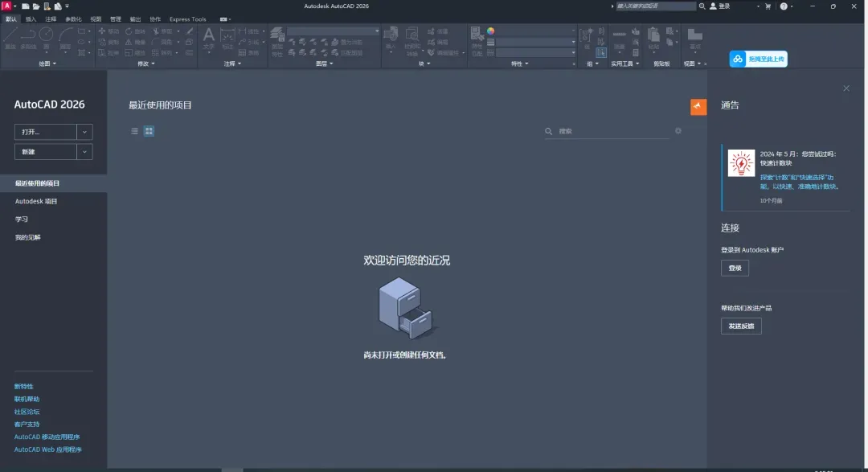The image size is (868, 472).
Task: Click the Move (移动) tool
Action: pyautogui.click(x=108, y=31)
